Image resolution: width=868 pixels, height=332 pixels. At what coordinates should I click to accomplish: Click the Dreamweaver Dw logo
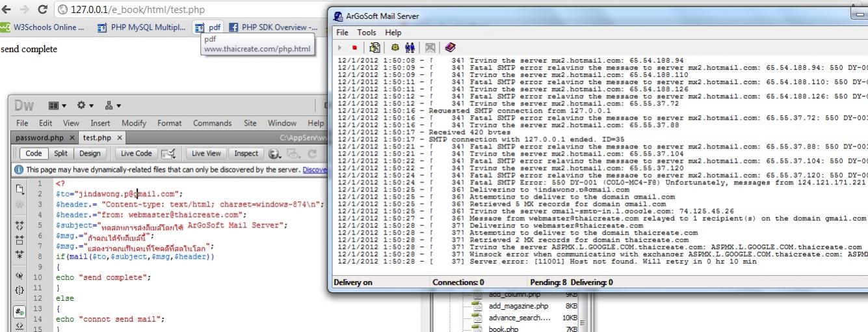25,105
